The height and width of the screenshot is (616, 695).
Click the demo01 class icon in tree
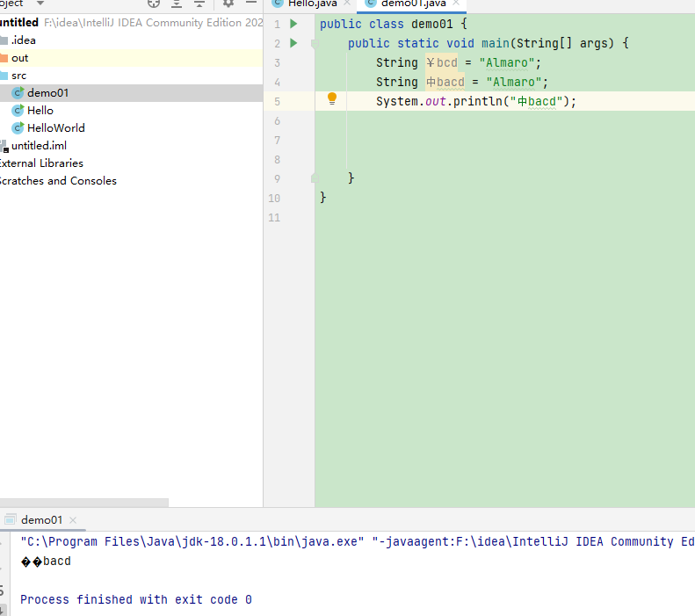click(18, 93)
